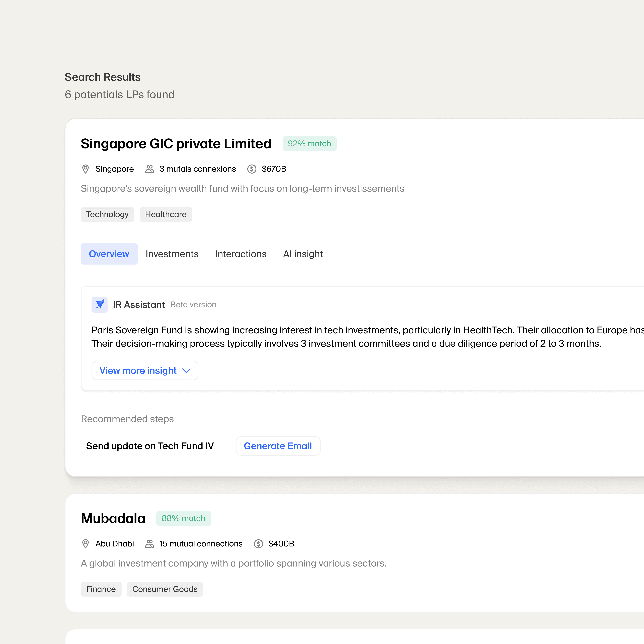
Task: Go to the AI insight tab
Action: click(x=303, y=254)
